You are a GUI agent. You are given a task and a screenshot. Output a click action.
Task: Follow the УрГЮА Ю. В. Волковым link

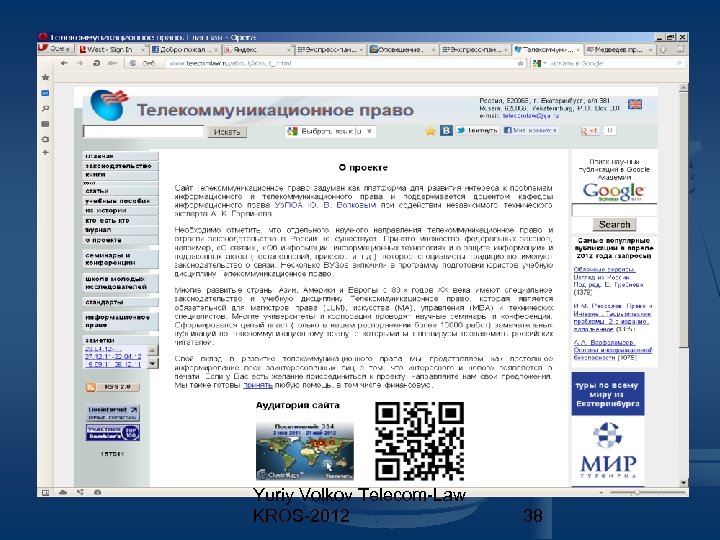[x=325, y=205]
